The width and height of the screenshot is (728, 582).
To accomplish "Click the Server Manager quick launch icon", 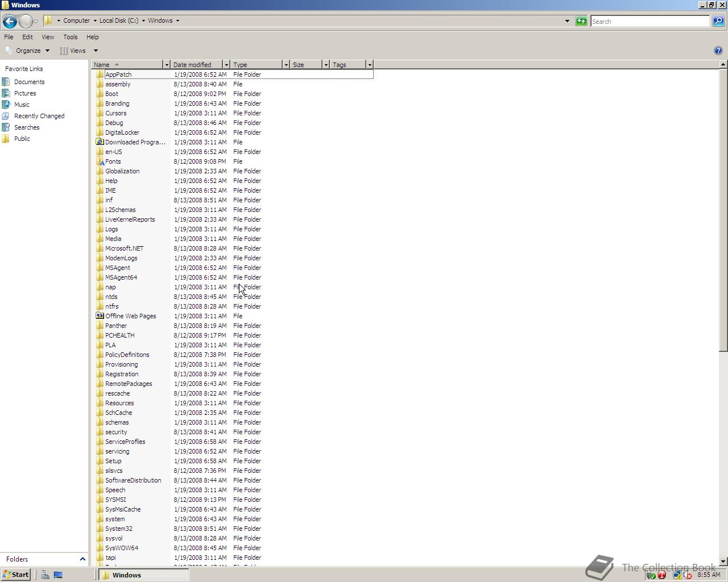I will [45, 575].
